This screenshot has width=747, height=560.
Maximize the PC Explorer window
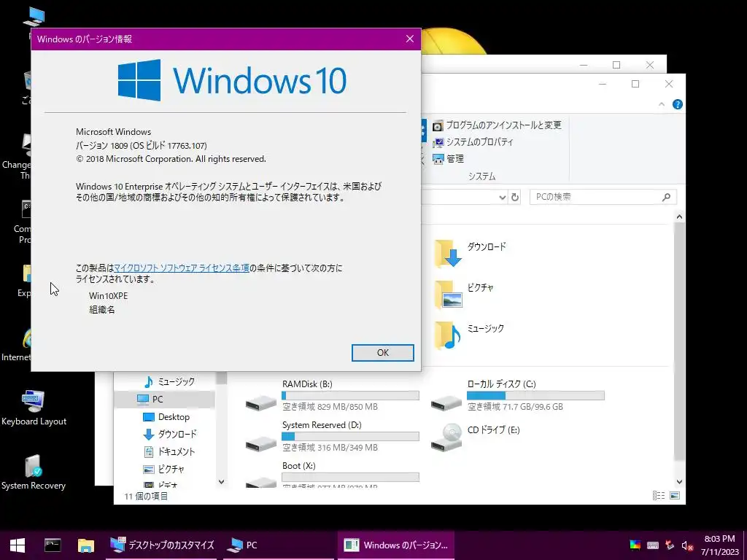pos(635,85)
